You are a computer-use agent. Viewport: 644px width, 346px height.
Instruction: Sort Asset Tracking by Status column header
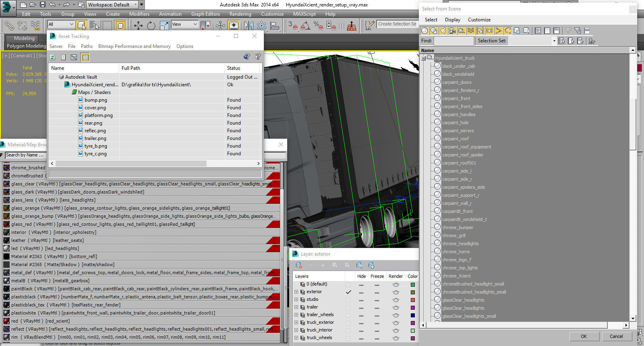(243, 68)
